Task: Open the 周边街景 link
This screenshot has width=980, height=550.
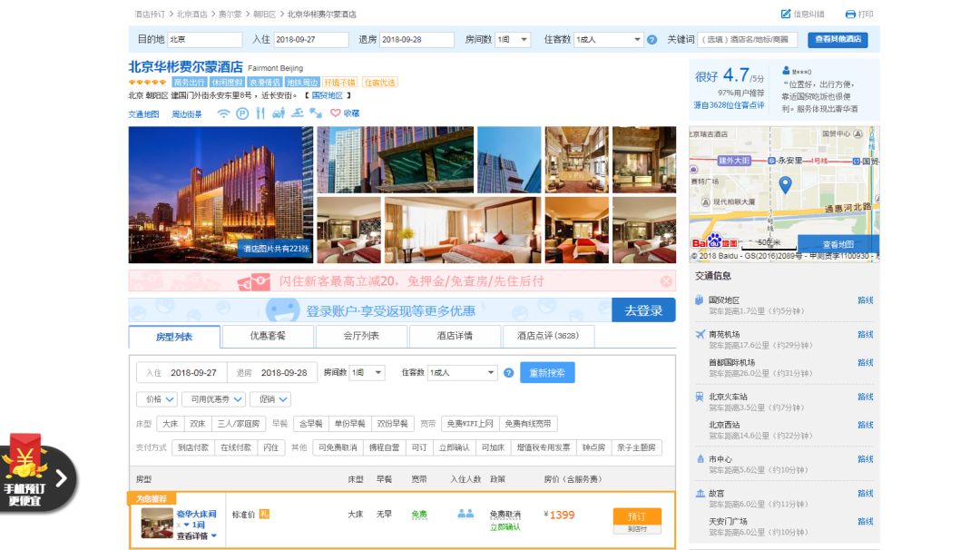Action: point(187,114)
